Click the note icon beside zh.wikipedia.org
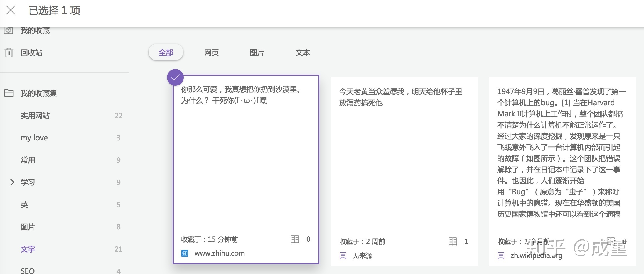 pos(501,256)
